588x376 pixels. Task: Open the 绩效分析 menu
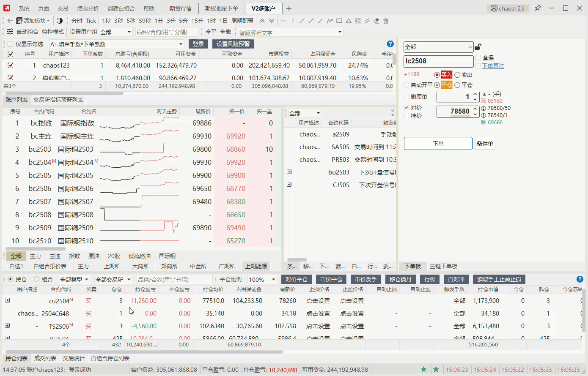pos(88,8)
